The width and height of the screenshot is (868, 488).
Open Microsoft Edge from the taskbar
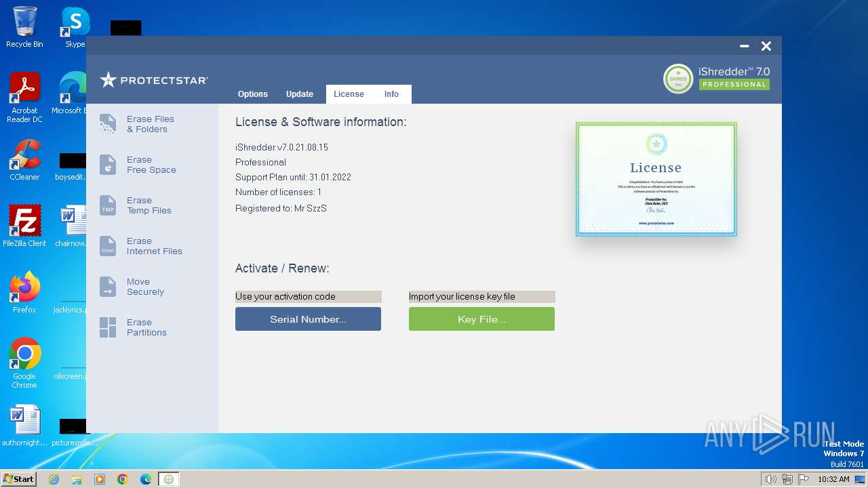[146, 479]
